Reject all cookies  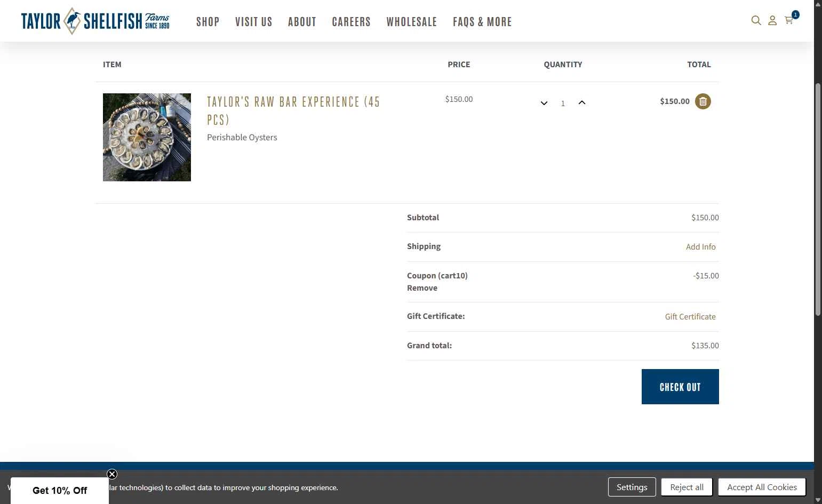pyautogui.click(x=687, y=487)
